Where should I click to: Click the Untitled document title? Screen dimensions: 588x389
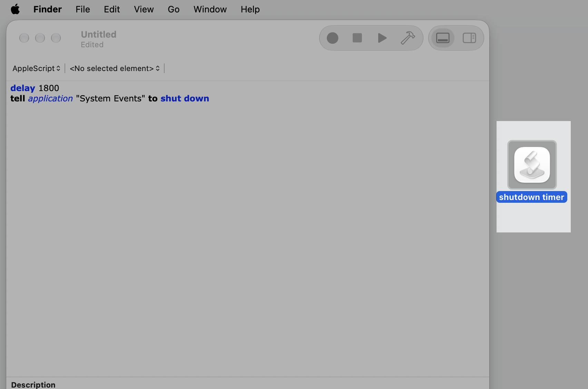click(x=99, y=34)
